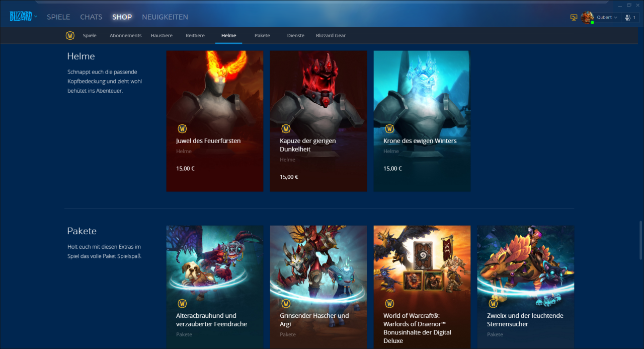The height and width of the screenshot is (349, 644).
Task: Click the WoW icon on Warlords of Draenor card
Action: [x=389, y=303]
